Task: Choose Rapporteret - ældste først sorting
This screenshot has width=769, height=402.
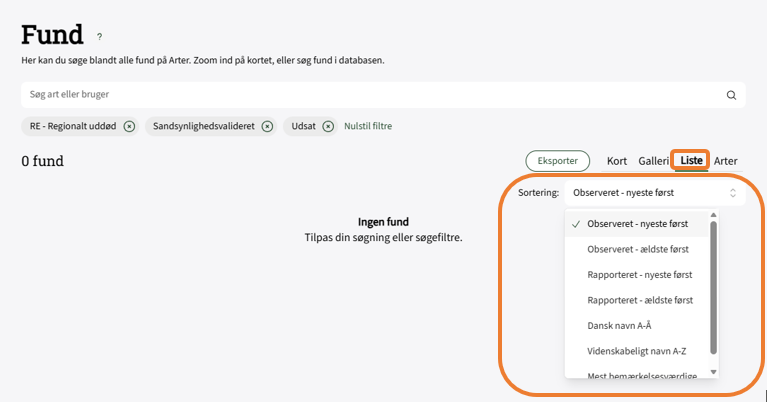Action: coord(640,300)
